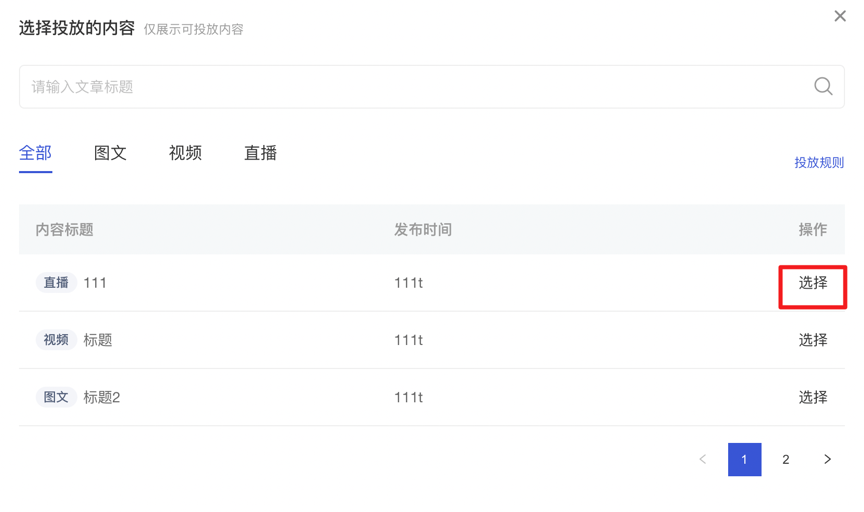Click the 发布时间 column header
The image size is (864, 512).
(423, 229)
